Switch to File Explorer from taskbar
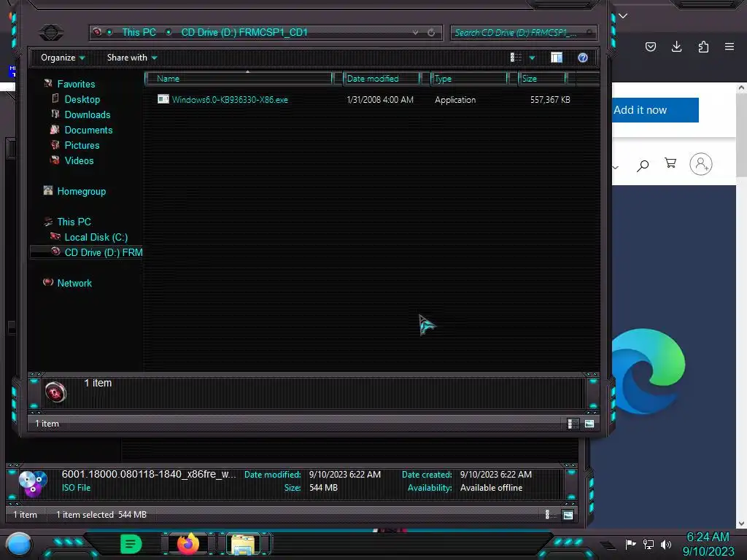Viewport: 747px width, 560px height. click(244, 544)
